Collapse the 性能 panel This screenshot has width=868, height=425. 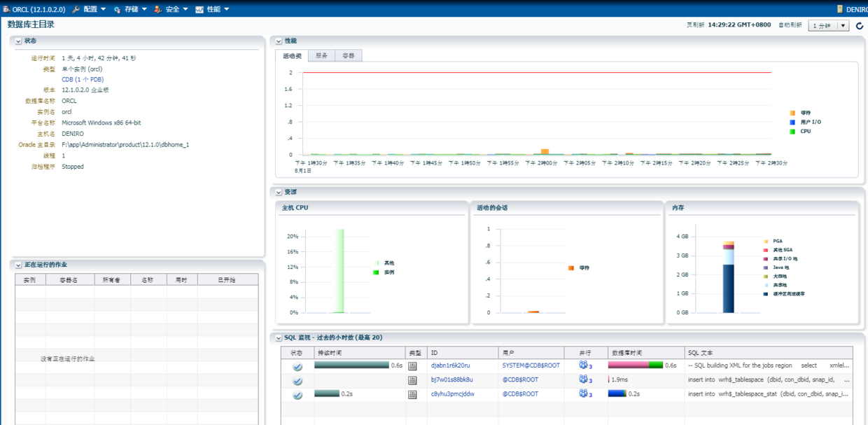279,41
